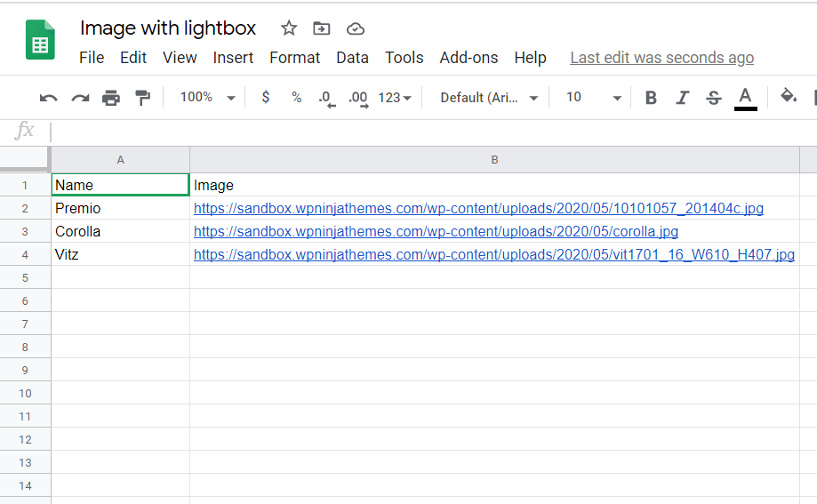Click the Print icon
Viewport: 817px width, 504px height.
(111, 98)
